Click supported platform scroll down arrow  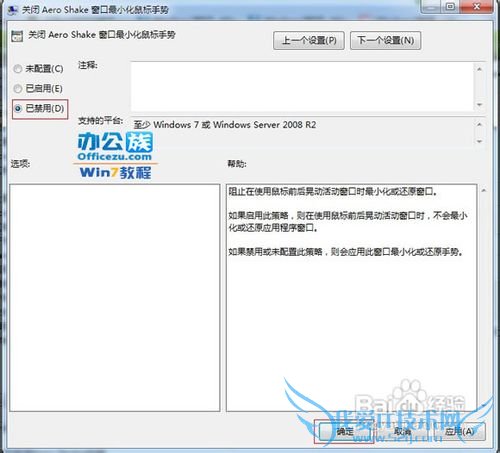click(480, 141)
